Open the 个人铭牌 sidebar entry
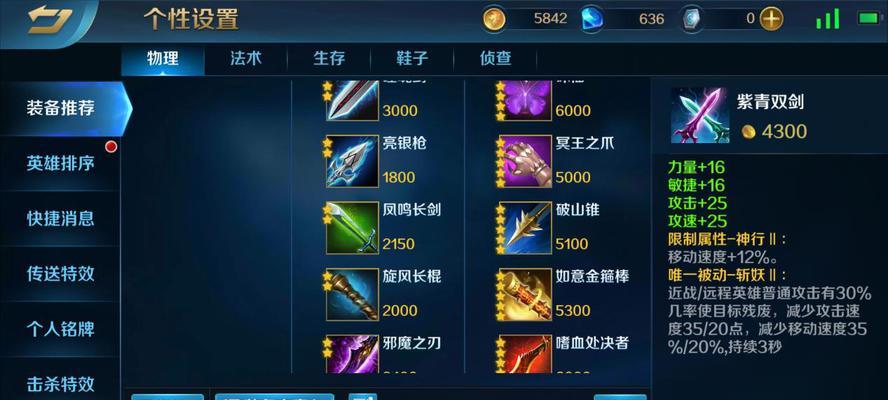 tap(60, 329)
